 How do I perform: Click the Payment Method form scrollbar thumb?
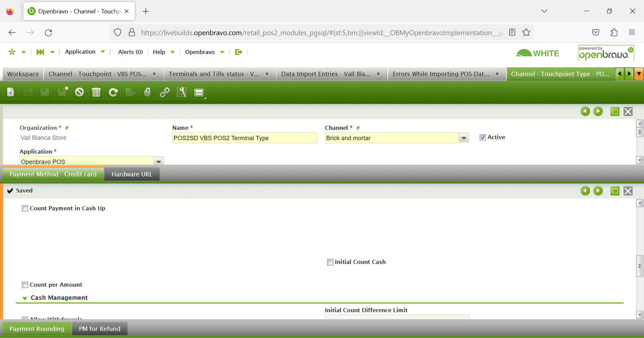[640, 266]
